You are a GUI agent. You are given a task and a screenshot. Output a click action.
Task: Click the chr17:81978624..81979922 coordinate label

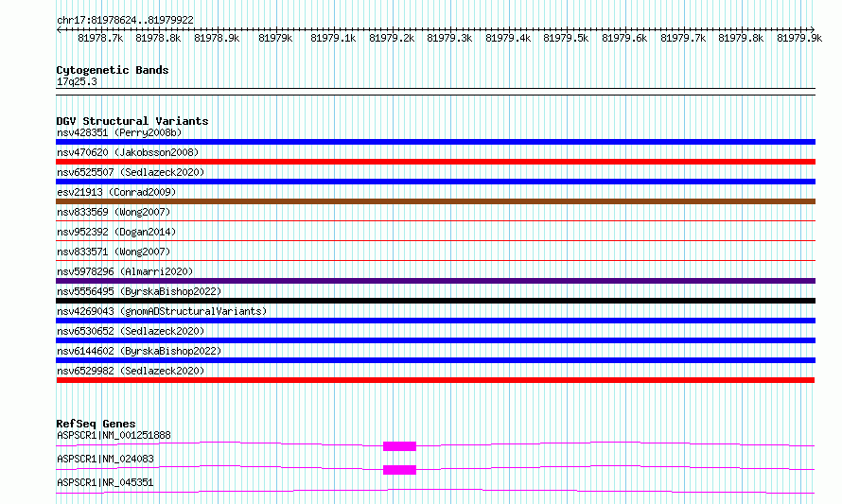pos(125,20)
